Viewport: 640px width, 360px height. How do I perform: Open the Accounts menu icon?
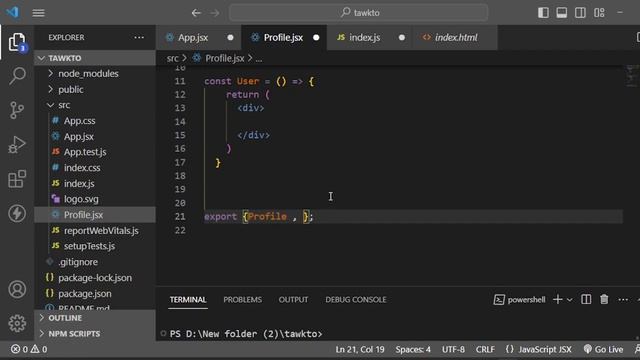point(17,289)
